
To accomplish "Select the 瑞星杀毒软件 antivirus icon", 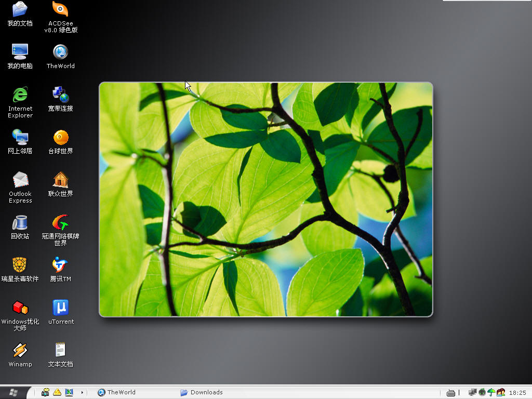I will click(x=20, y=270).
